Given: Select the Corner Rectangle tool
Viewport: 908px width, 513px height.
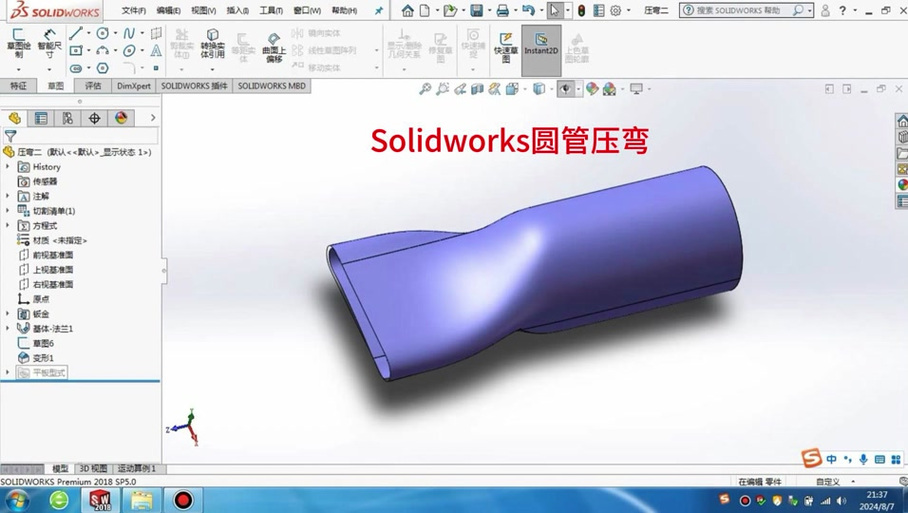Looking at the screenshot, I should coord(76,51).
